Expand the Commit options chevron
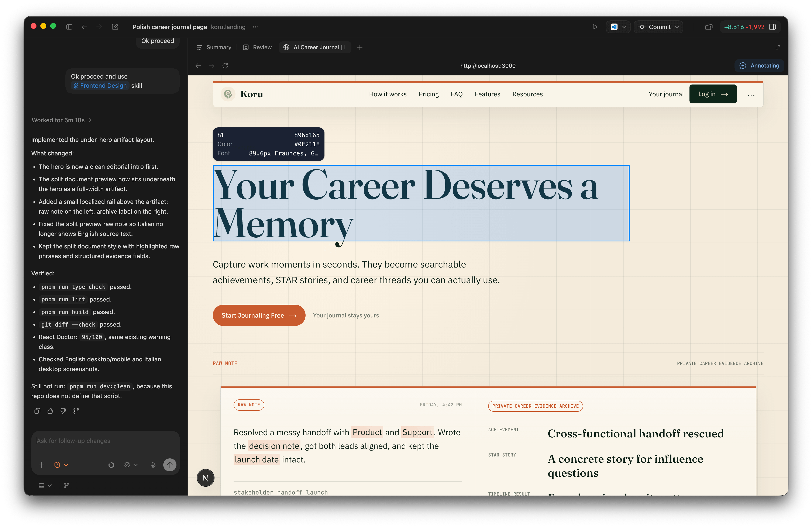Image resolution: width=812 pixels, height=527 pixels. [677, 27]
